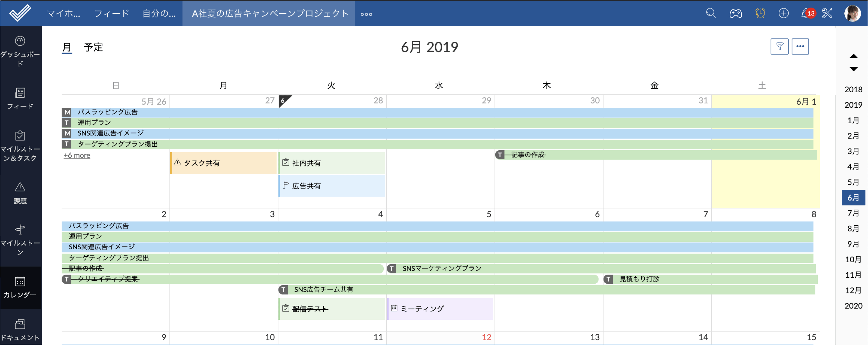Viewport: 868px width, 345px height.
Task: Open the timer/clock tool in the top bar
Action: pyautogui.click(x=760, y=13)
